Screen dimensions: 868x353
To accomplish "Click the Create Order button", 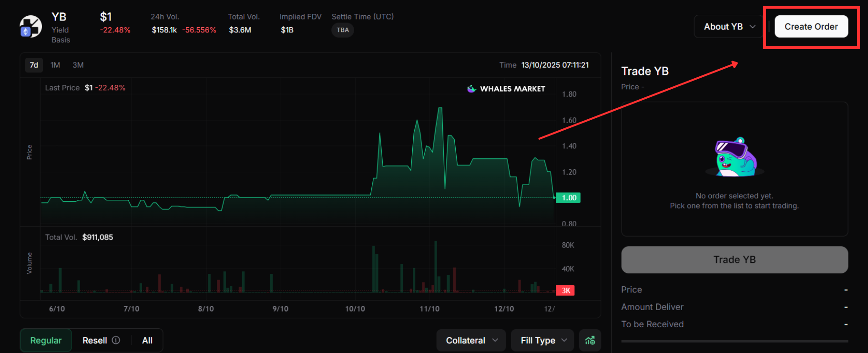I will pos(811,27).
